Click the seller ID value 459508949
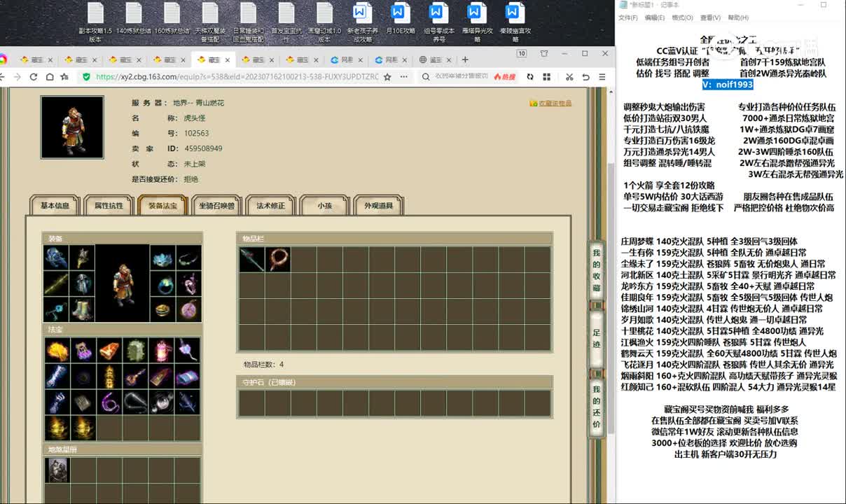This screenshot has width=846, height=504. click(203, 148)
